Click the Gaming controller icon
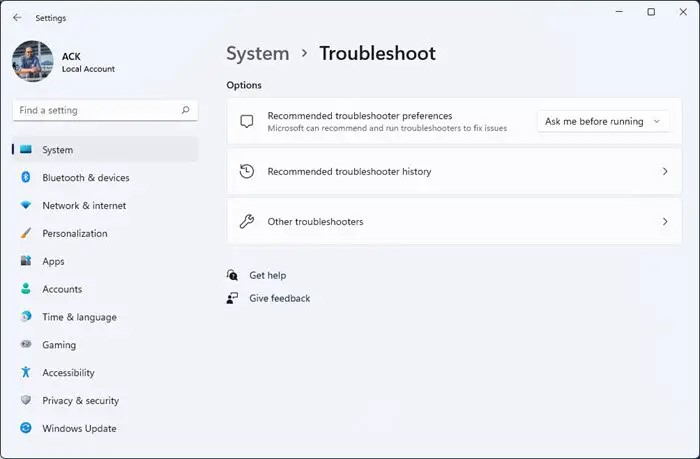The image size is (700, 459). [x=26, y=345]
